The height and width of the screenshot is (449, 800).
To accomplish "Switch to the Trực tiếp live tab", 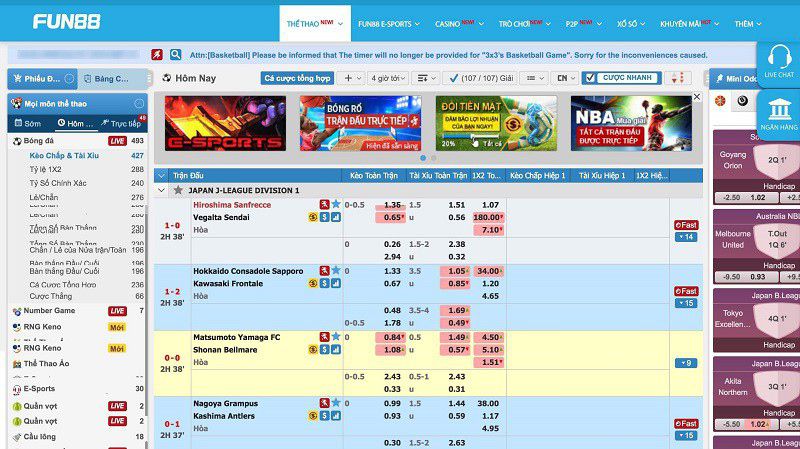I will click(x=122, y=123).
